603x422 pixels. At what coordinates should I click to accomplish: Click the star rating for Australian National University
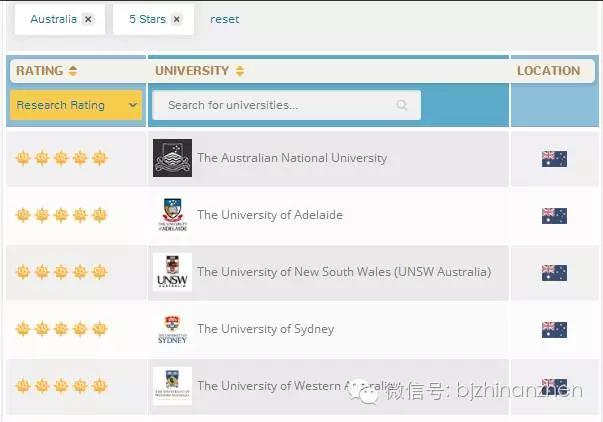point(61,158)
